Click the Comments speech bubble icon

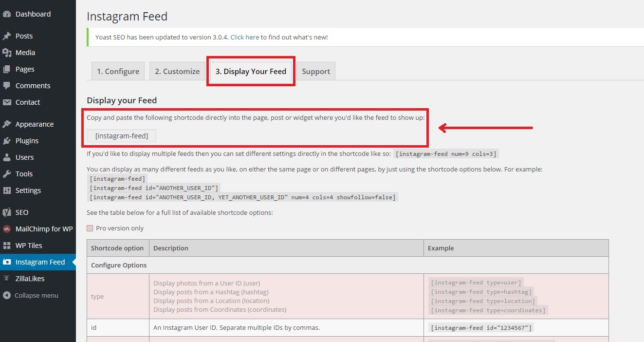[x=7, y=86]
